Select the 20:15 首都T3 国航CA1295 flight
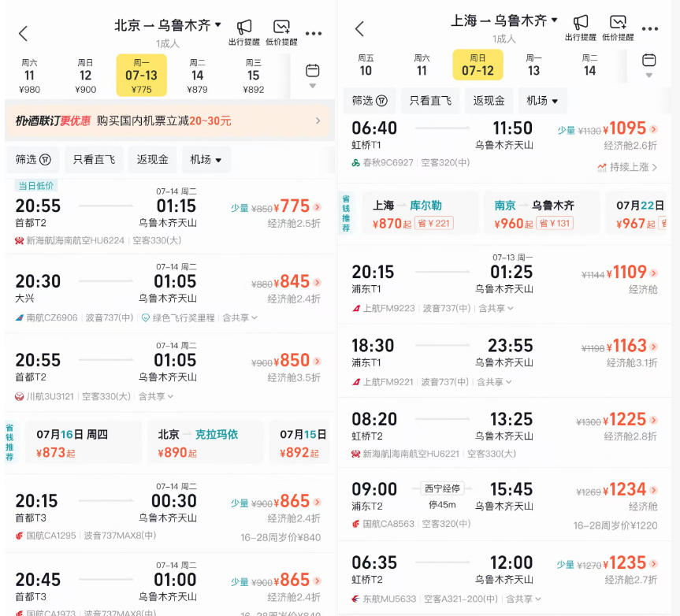This screenshot has width=680, height=616. [169, 513]
